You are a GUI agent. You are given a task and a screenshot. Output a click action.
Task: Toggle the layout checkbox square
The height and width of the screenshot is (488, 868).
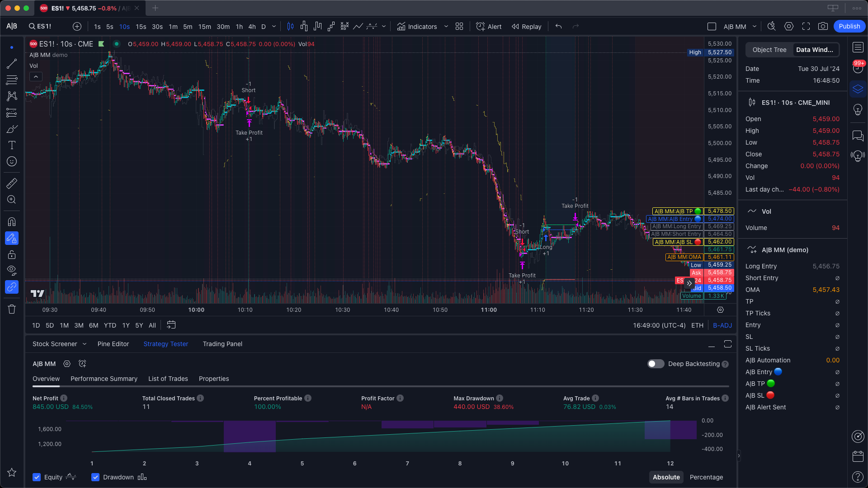(712, 27)
